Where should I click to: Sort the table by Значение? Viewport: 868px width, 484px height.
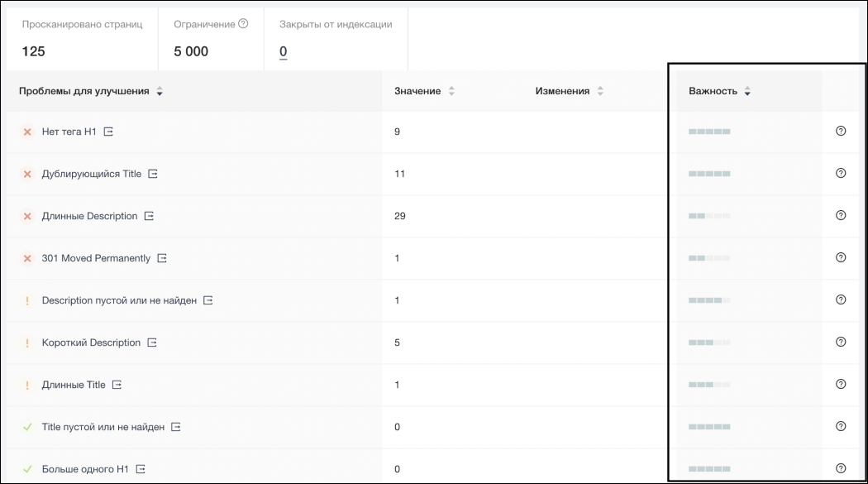[x=451, y=92]
